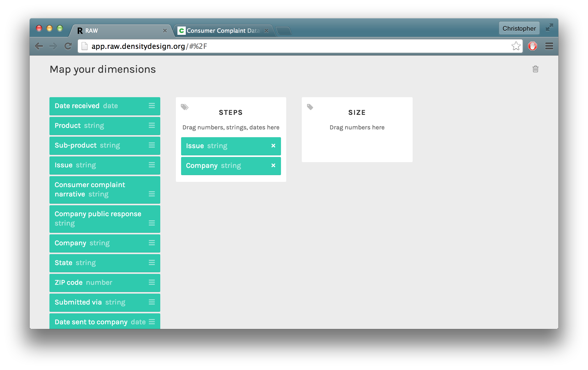
Task: Click drag handle on Company public response chip
Action: pos(152,223)
